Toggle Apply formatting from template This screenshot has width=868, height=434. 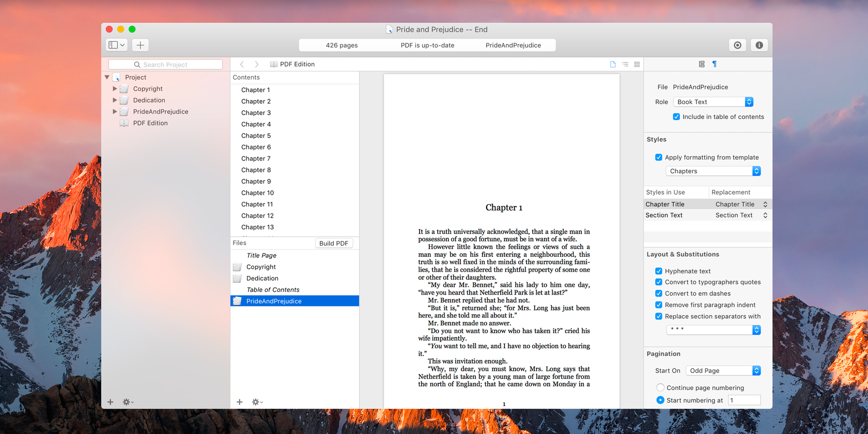click(x=659, y=157)
